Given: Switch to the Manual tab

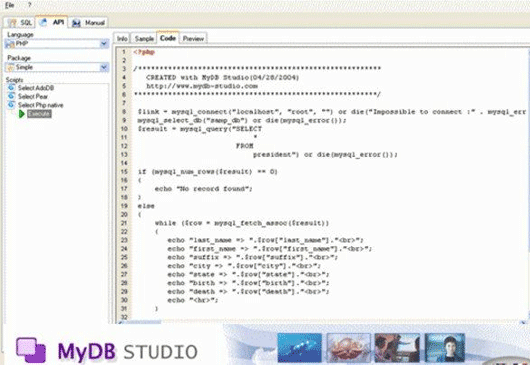Looking at the screenshot, I should tap(89, 23).
